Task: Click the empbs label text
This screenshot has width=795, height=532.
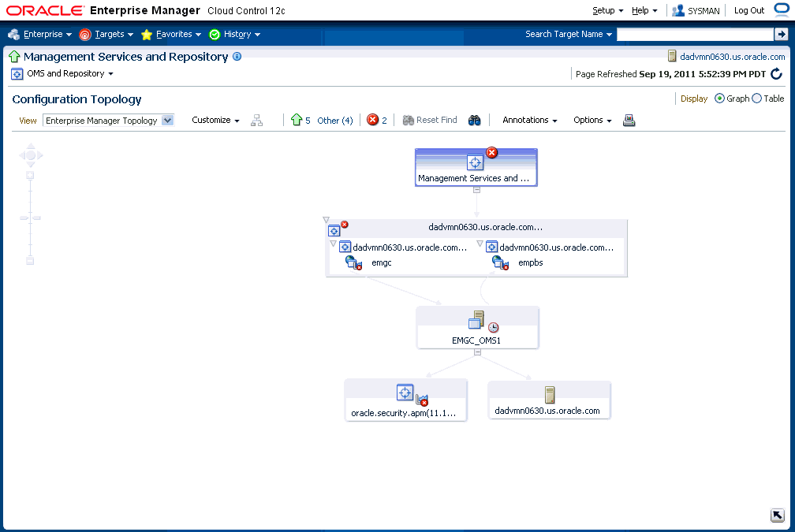Action: (530, 262)
